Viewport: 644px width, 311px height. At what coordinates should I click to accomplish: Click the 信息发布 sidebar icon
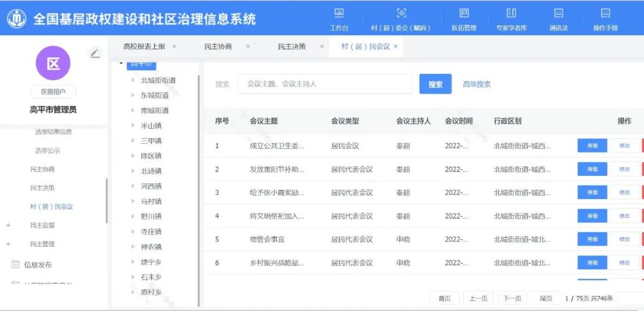(16, 265)
